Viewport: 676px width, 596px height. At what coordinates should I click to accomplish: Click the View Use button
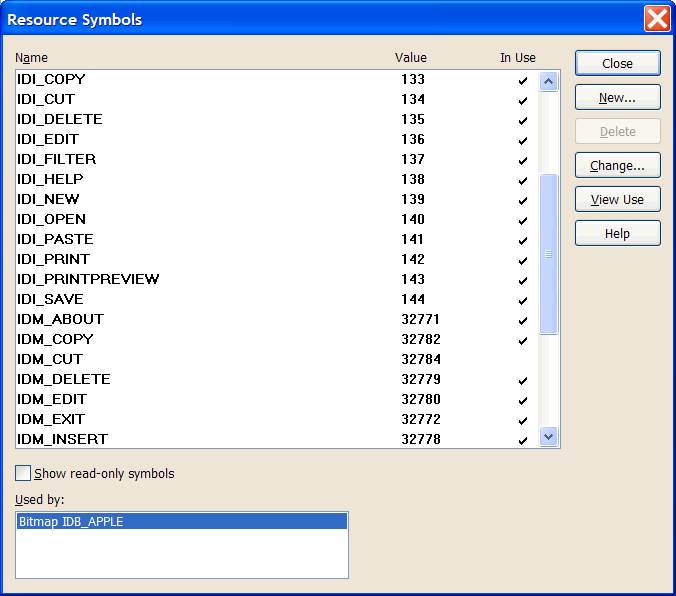point(617,199)
